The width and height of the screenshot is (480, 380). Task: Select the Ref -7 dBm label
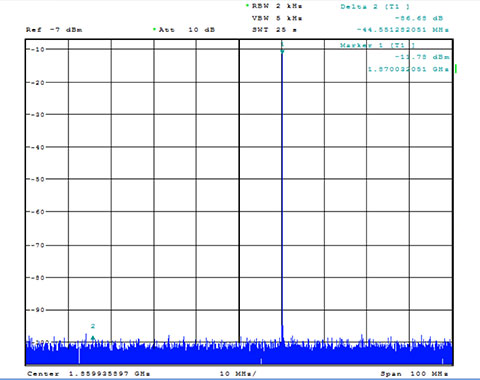54,30
